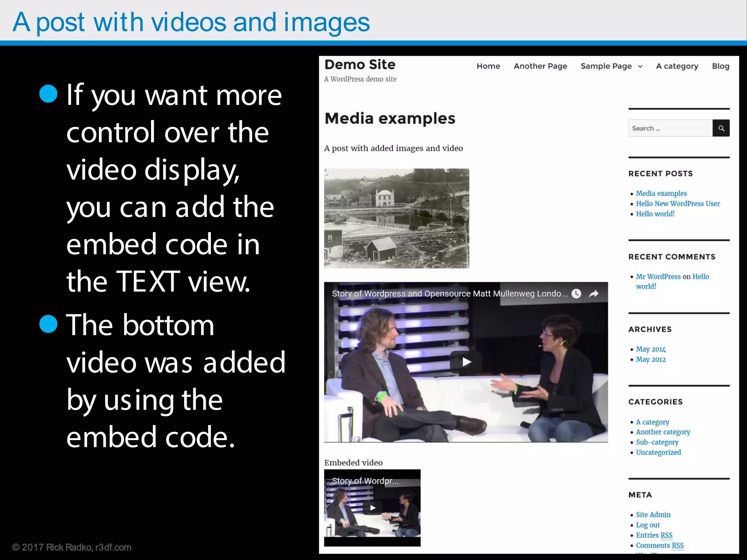Click the slide title 'A post with videos and images'
The width and height of the screenshot is (747, 560).
click(191, 23)
